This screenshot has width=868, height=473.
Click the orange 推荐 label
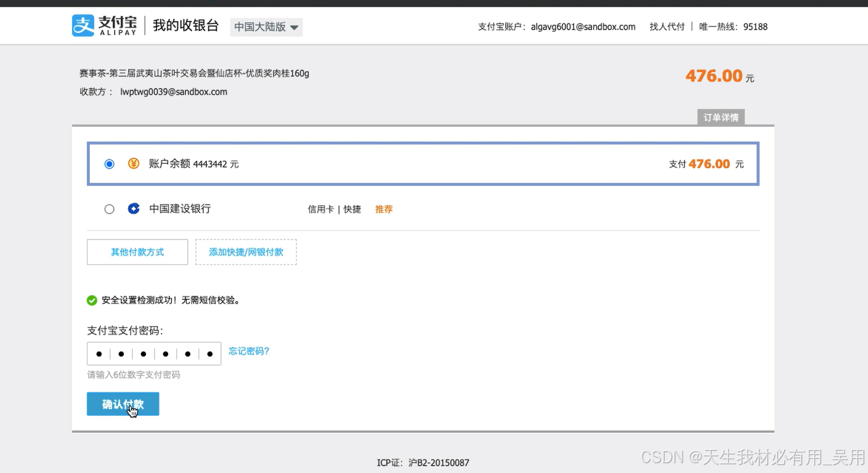[x=384, y=209]
